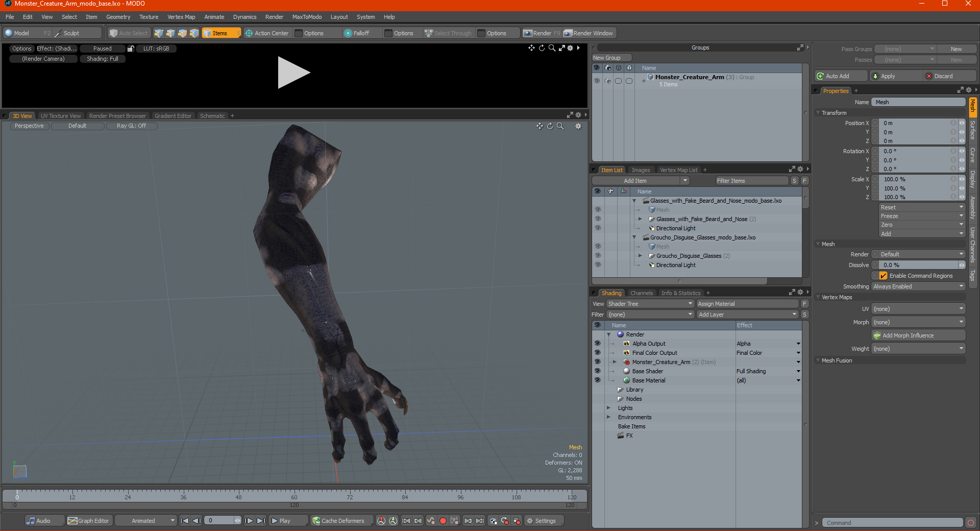Open Add Item dropdown
Image resolution: width=980 pixels, height=531 pixels.
(x=641, y=181)
